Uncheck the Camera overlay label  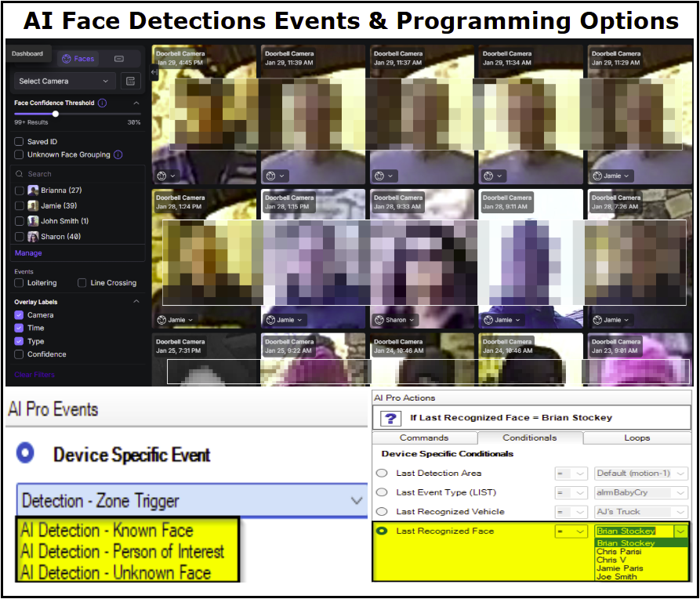click(x=19, y=315)
